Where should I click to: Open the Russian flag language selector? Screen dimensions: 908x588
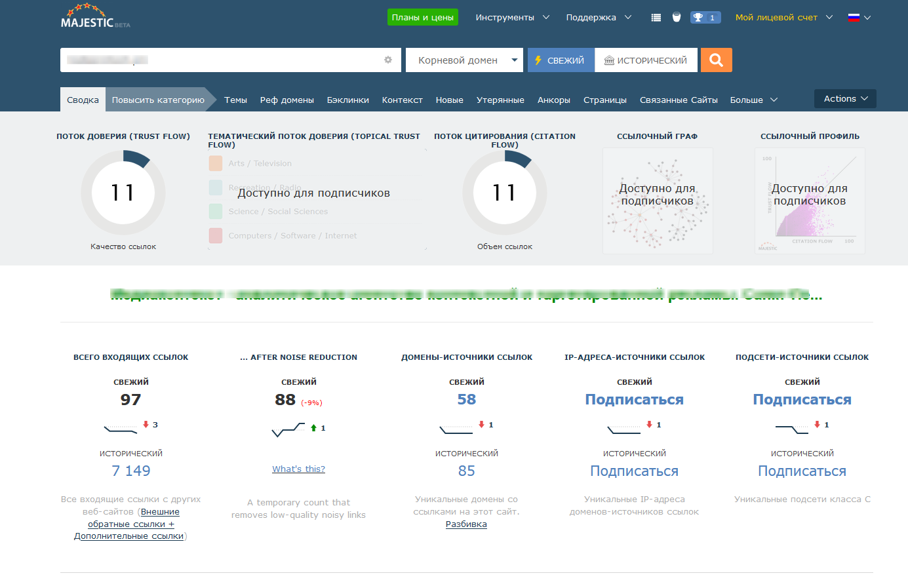pos(859,18)
